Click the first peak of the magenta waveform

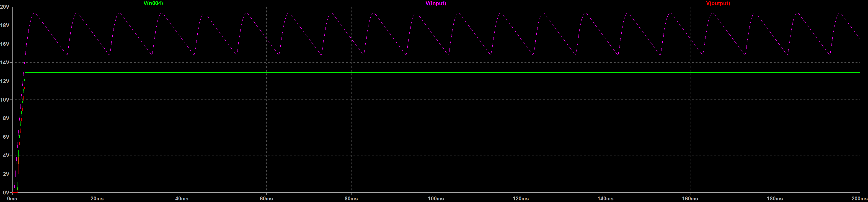[x=34, y=13]
